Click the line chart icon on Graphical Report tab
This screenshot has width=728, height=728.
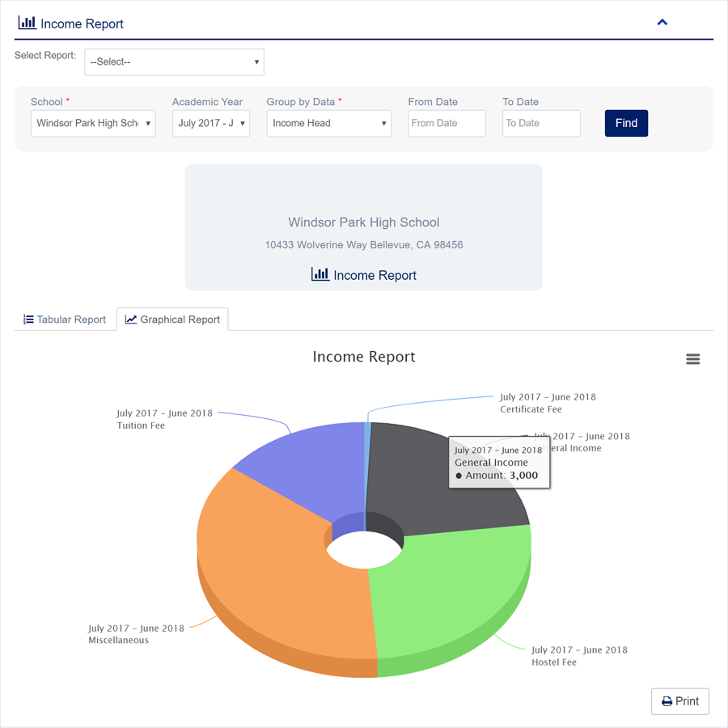[x=131, y=320]
